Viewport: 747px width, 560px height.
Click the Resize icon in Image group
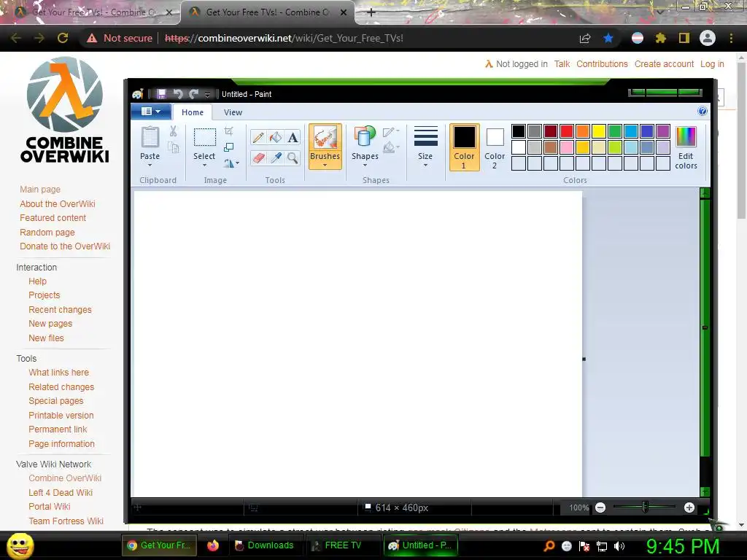click(228, 147)
